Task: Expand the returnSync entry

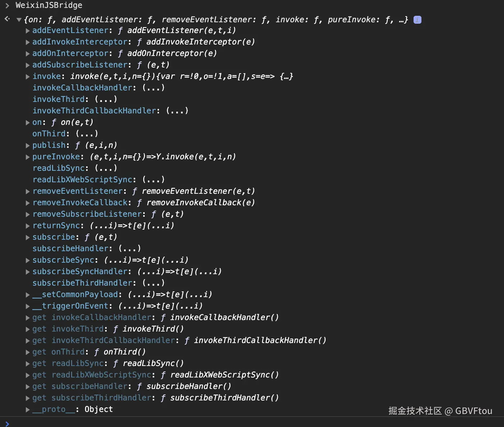Action: (x=28, y=226)
